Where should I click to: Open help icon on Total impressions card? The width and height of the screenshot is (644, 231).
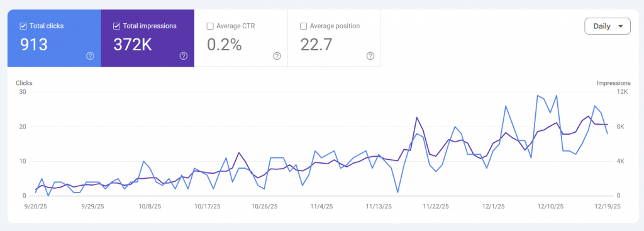pos(184,56)
